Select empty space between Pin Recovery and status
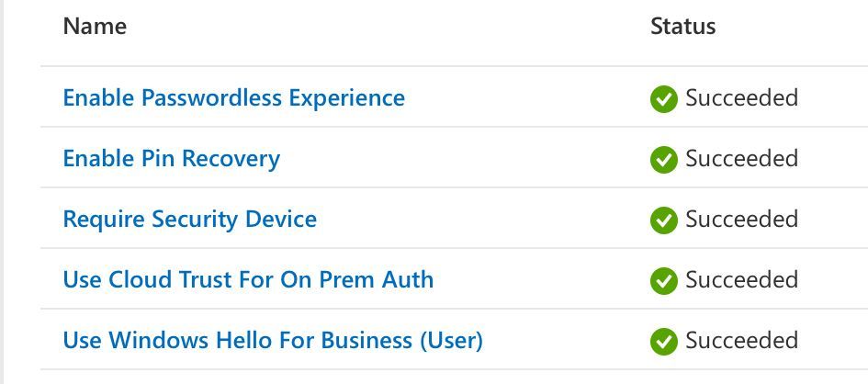Screen dimensions: 868x384 465,159
